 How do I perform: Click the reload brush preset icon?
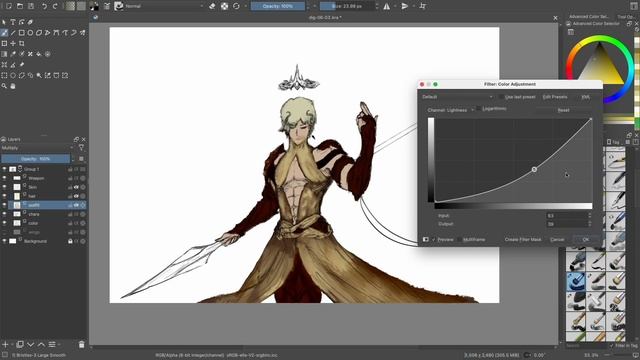point(236,6)
